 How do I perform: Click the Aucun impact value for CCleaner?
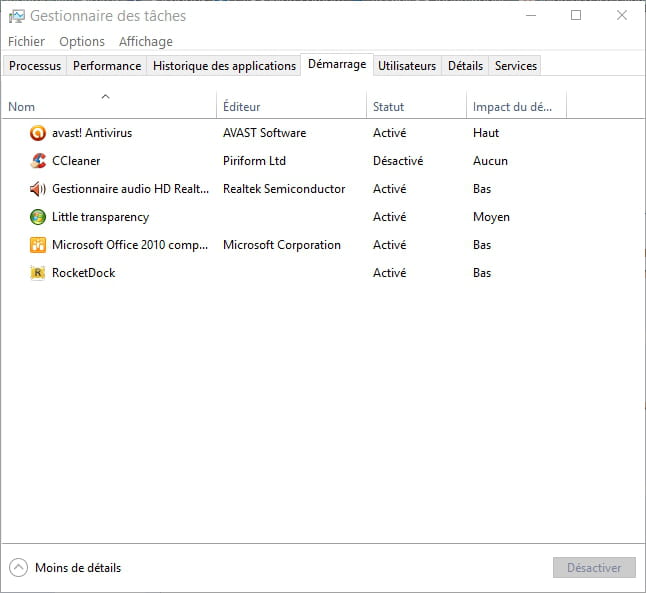pyautogui.click(x=490, y=161)
